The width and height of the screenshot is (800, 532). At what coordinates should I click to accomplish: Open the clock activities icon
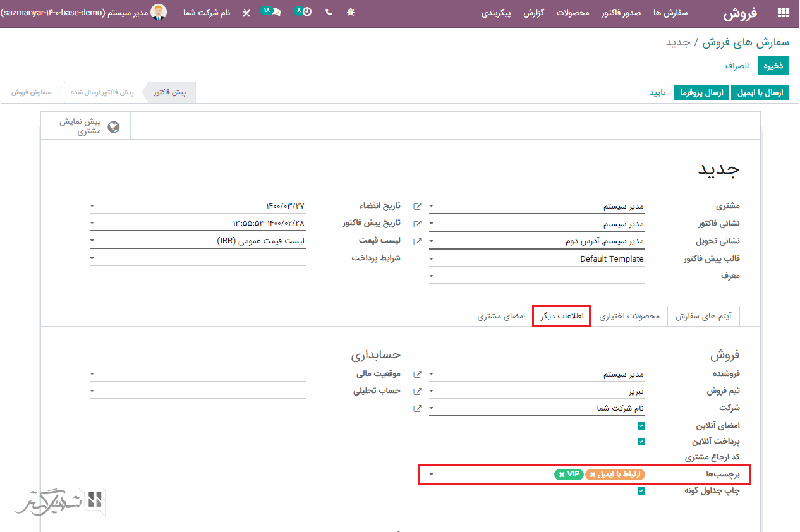pyautogui.click(x=306, y=12)
